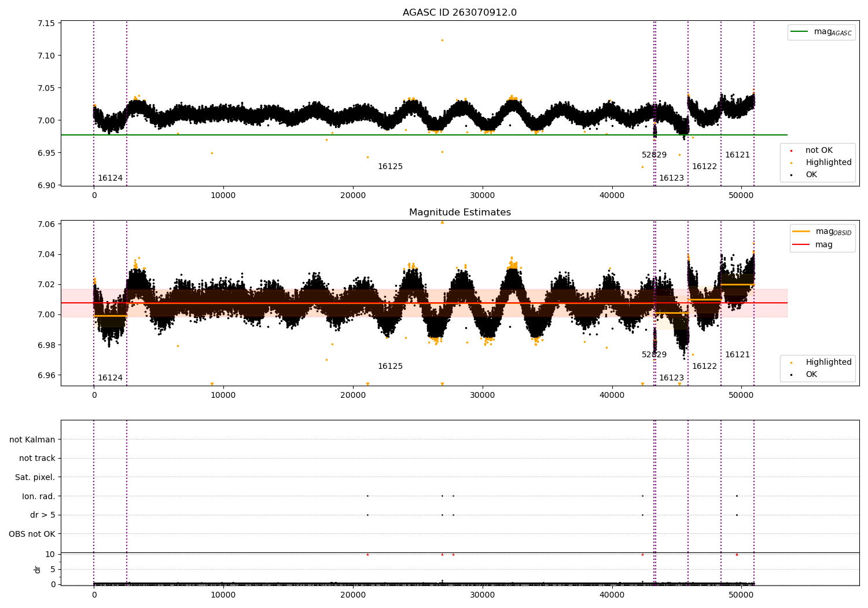Select "OK" legend entry in Magnitude Estimates plot

[x=806, y=375]
